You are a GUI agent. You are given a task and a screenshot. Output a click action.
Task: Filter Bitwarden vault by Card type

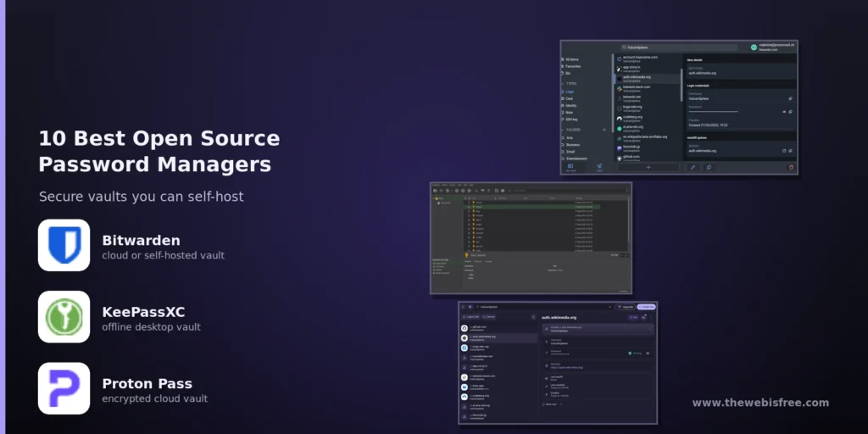coord(567,98)
